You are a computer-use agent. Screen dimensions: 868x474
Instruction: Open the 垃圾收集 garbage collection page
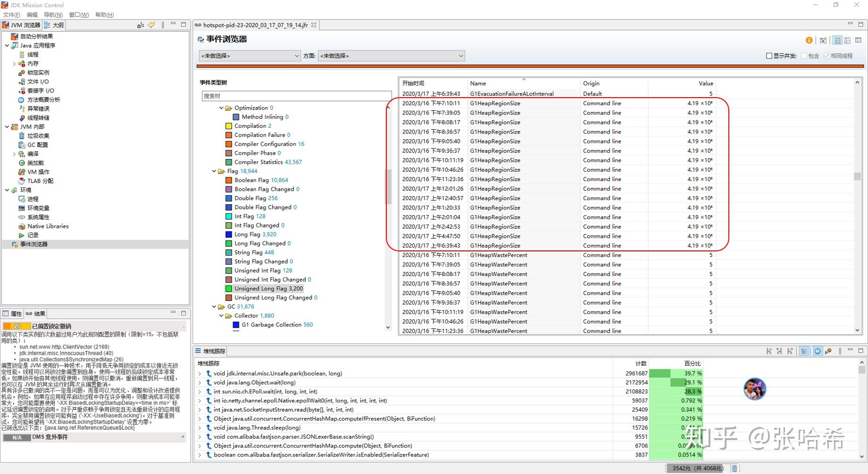[38, 136]
